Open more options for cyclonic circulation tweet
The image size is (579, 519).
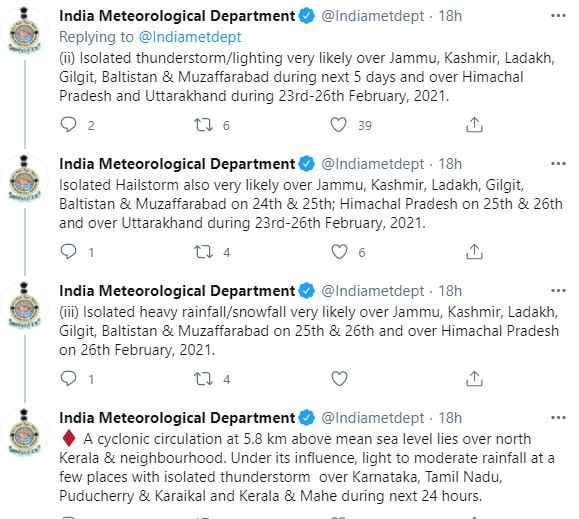pos(558,417)
